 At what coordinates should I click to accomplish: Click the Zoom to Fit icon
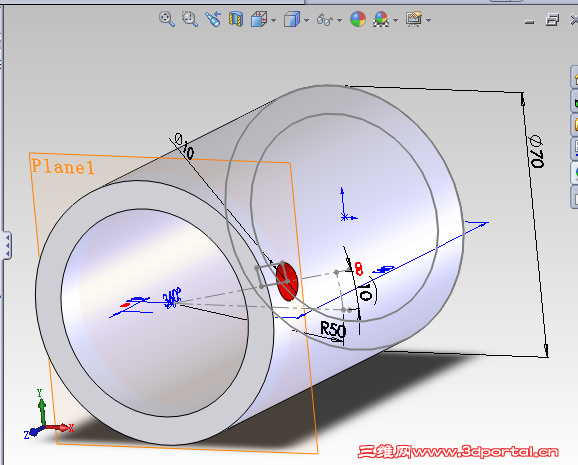167,19
